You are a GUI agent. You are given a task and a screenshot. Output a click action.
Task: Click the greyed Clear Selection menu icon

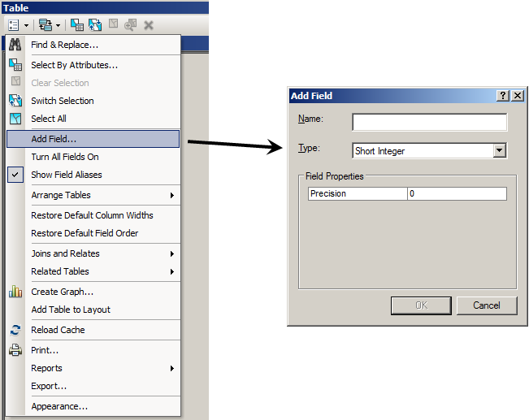pyautogui.click(x=15, y=81)
